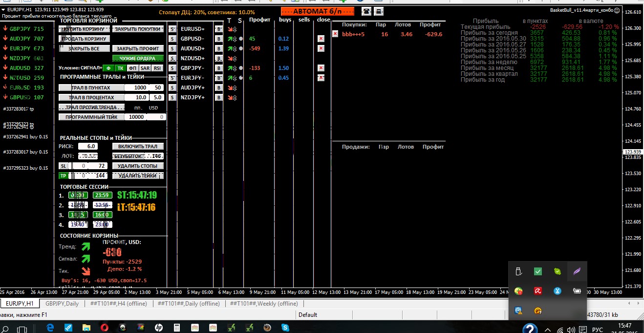Click the telephone icon next to АВТОМАТ

pos(366,11)
